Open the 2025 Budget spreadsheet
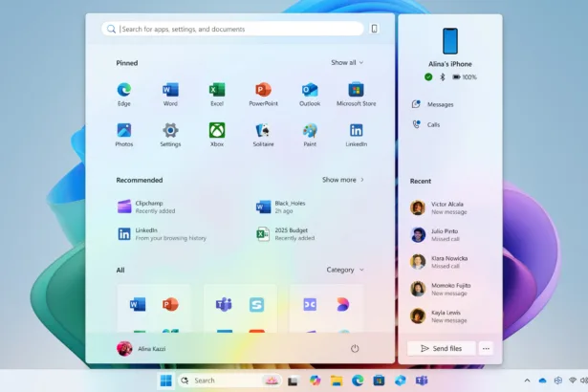Image resolution: width=588 pixels, height=392 pixels. pos(285,233)
